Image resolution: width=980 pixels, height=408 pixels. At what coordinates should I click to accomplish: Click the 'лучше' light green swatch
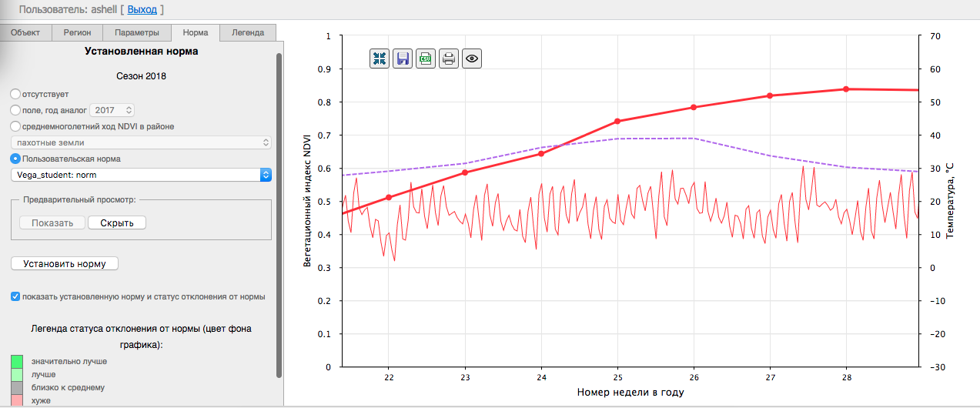17,374
